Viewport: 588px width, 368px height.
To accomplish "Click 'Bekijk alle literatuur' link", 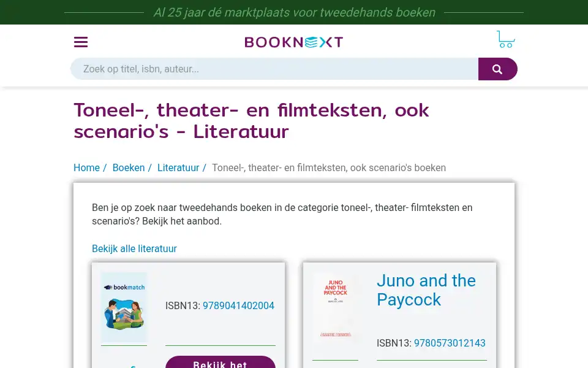I will tap(134, 248).
